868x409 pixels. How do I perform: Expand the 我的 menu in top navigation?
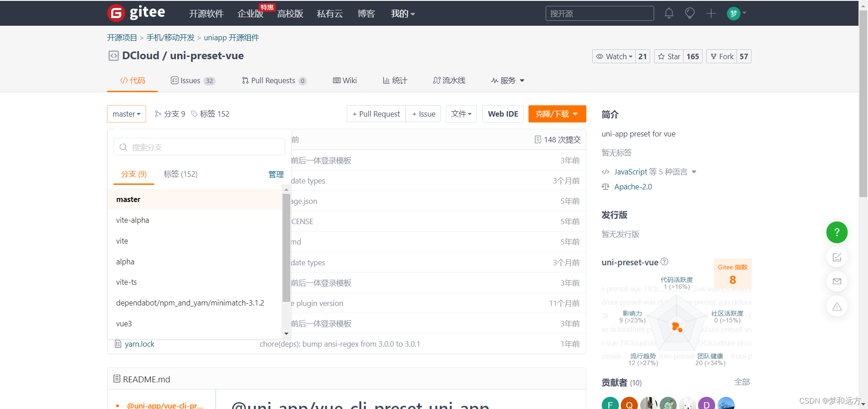[x=403, y=14]
